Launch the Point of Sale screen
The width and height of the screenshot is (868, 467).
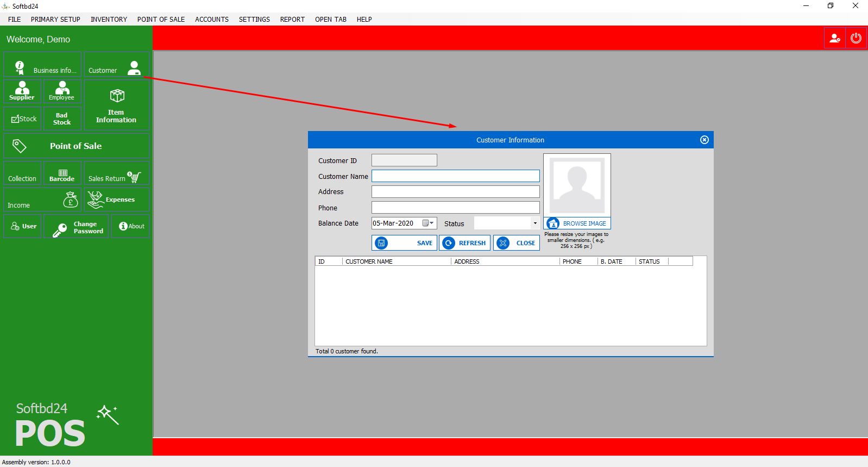tap(76, 146)
